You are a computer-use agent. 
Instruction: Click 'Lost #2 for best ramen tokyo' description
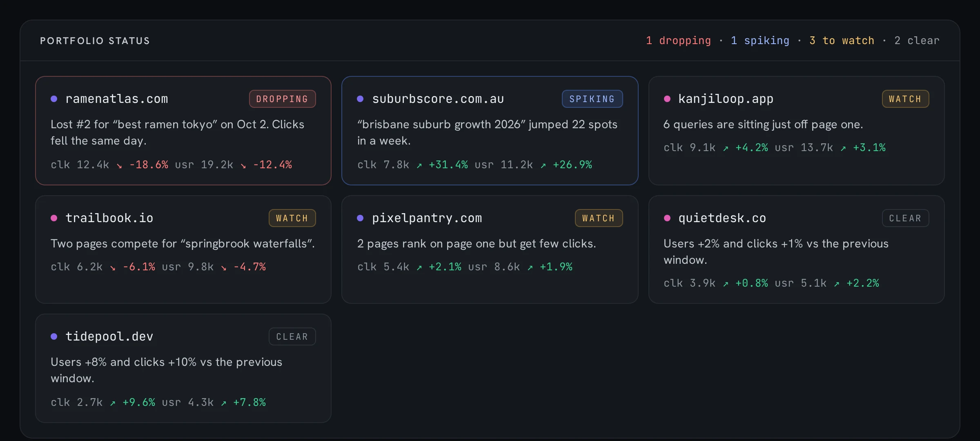click(177, 132)
